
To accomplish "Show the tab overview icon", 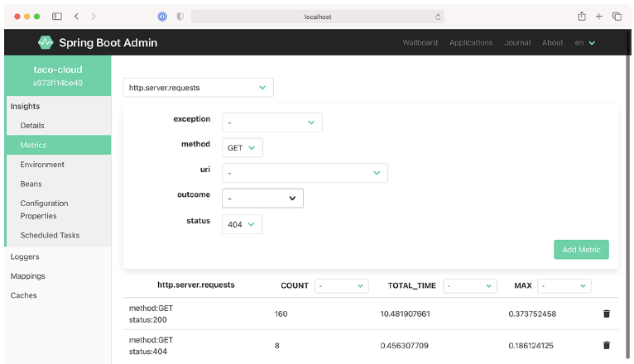I will coord(617,16).
